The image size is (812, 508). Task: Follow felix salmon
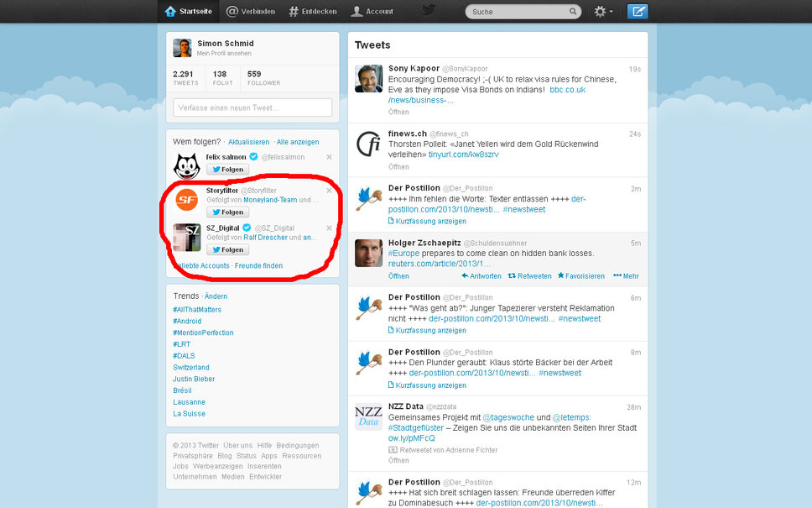(227, 170)
